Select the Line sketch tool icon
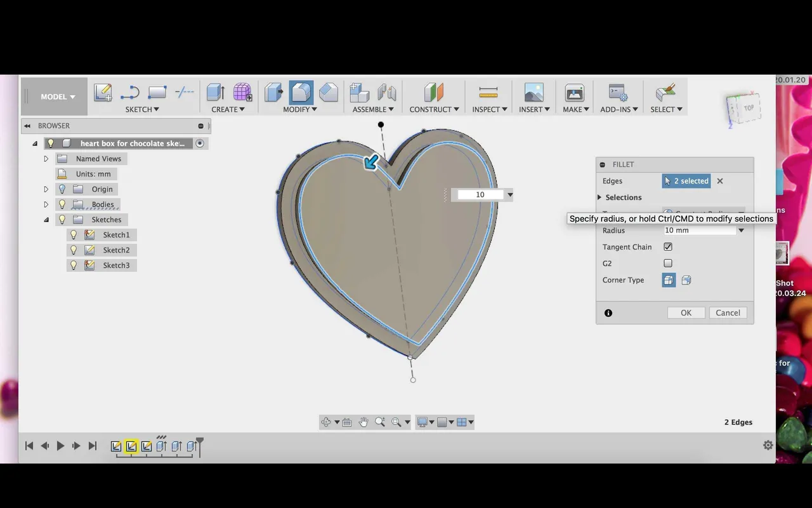 click(x=129, y=93)
